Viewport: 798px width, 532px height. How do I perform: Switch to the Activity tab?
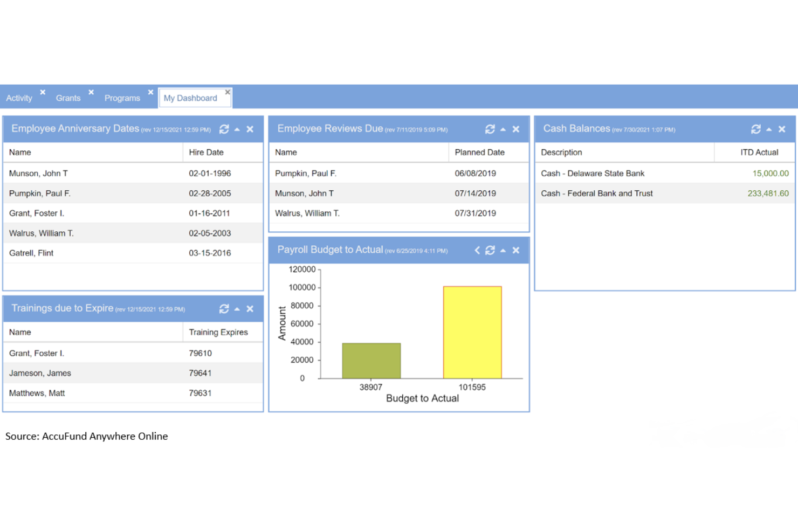point(19,98)
